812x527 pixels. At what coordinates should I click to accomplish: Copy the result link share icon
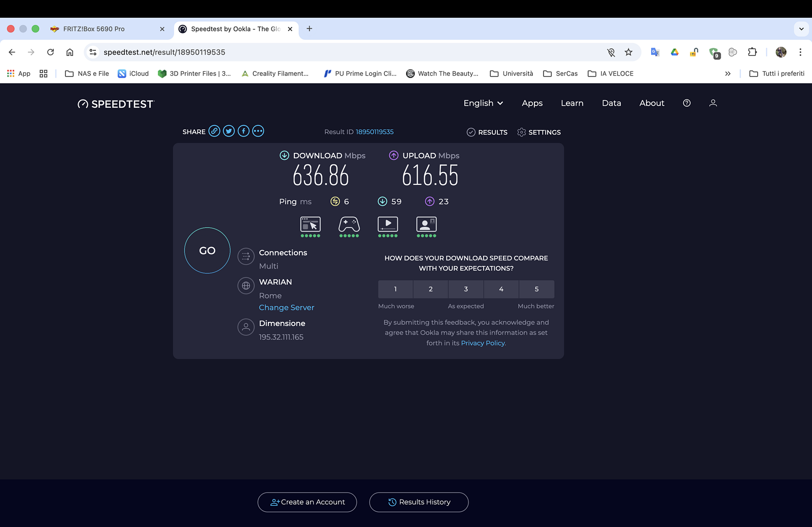point(215,131)
